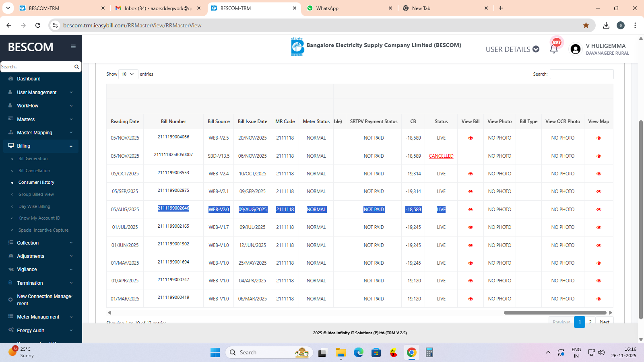Open the Show entries count dropdown
Screen dimensions: 644x362
(128, 74)
